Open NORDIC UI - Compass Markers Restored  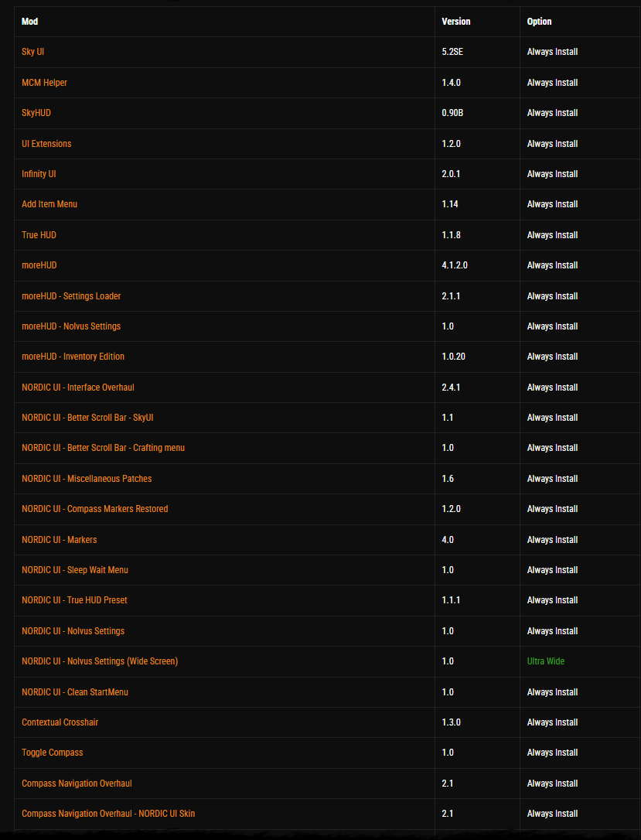[x=95, y=509]
